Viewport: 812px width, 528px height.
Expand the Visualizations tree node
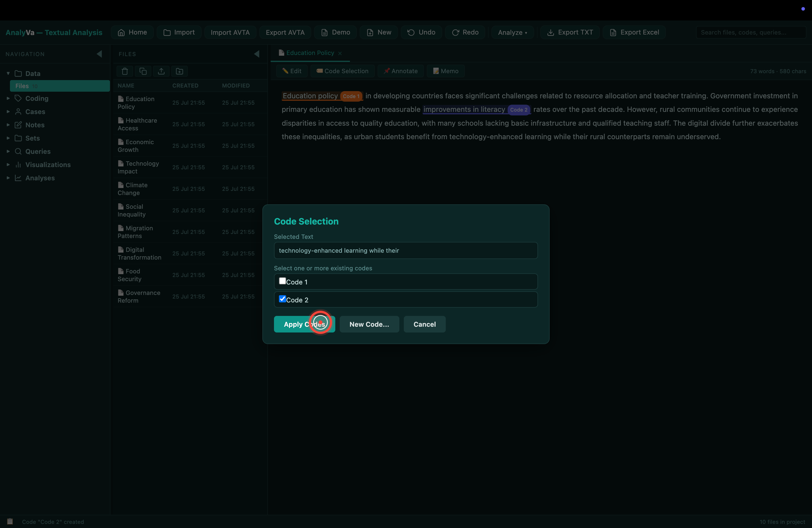coord(8,165)
